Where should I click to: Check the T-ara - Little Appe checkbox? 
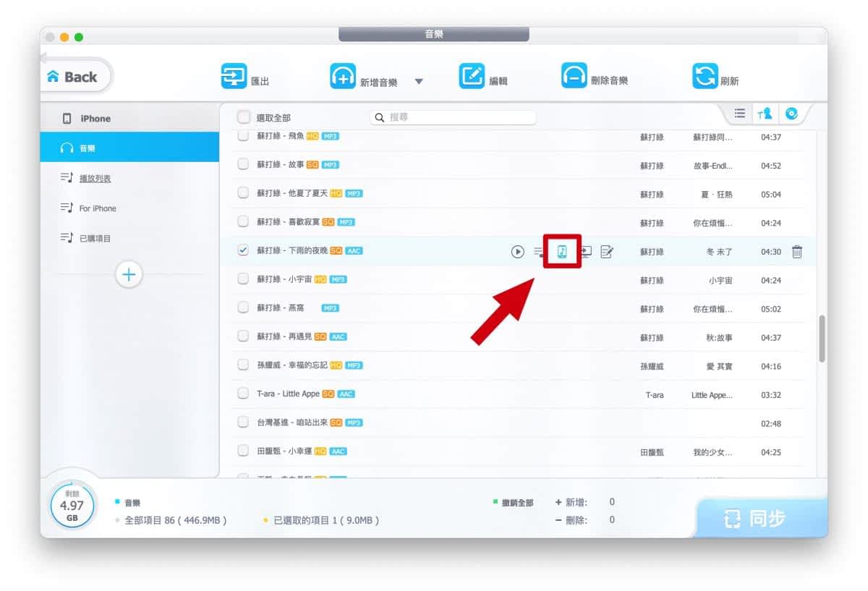tap(243, 394)
